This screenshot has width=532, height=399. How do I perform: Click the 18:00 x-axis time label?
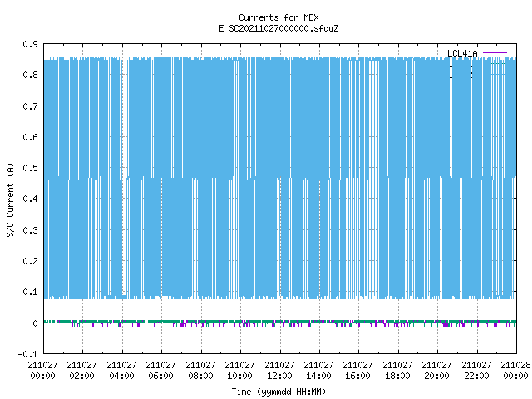[x=397, y=376]
